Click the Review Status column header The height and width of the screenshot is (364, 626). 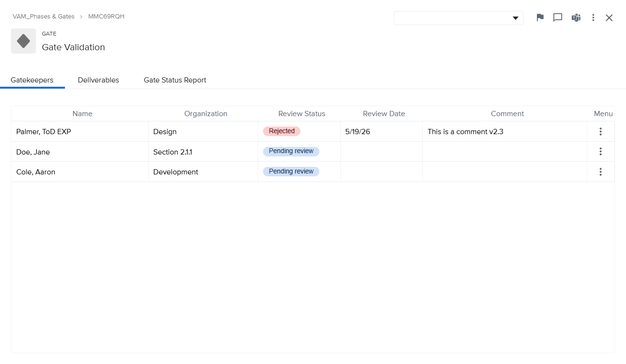coord(302,114)
